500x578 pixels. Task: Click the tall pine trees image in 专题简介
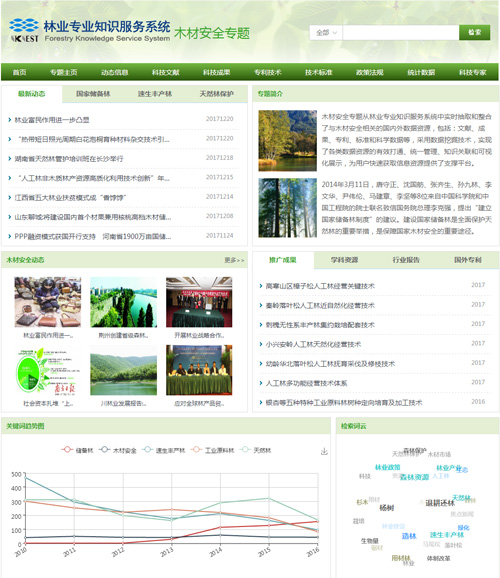(287, 208)
